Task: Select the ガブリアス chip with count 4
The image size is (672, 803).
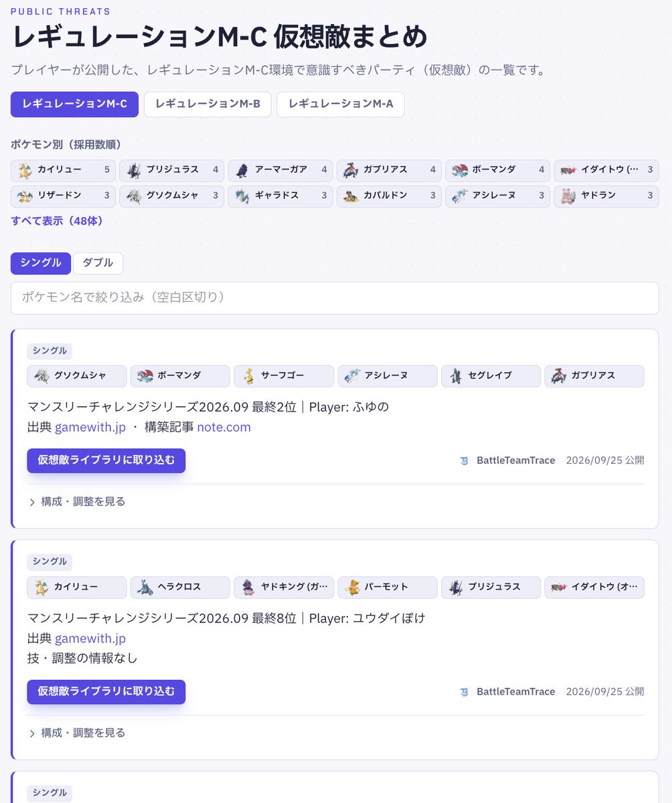Action: [389, 170]
